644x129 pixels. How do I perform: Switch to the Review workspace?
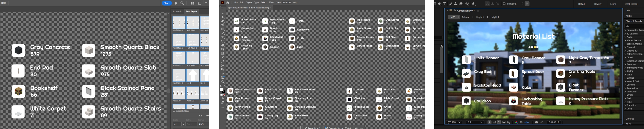(x=598, y=4)
